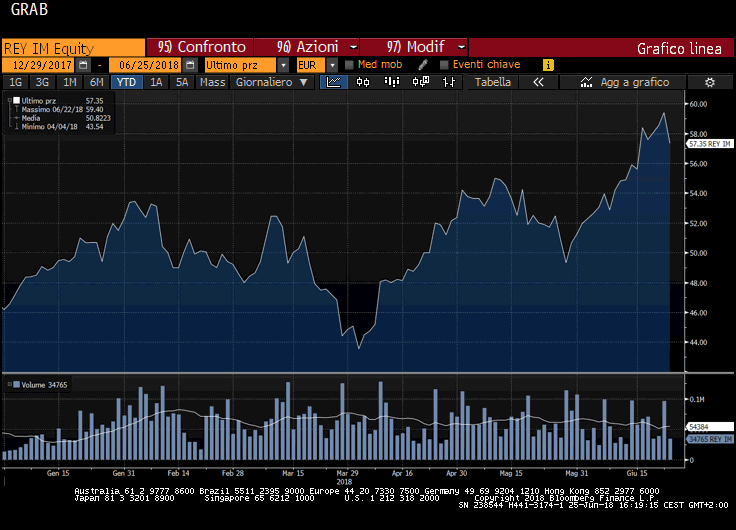Select the 6M time range tab
The width and height of the screenshot is (736, 530).
(96, 82)
